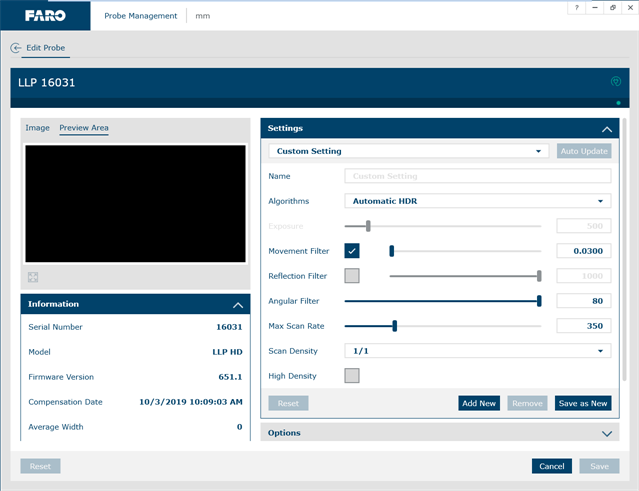Disable the Movement Filter checkbox
The width and height of the screenshot is (639, 491).
[352, 251]
